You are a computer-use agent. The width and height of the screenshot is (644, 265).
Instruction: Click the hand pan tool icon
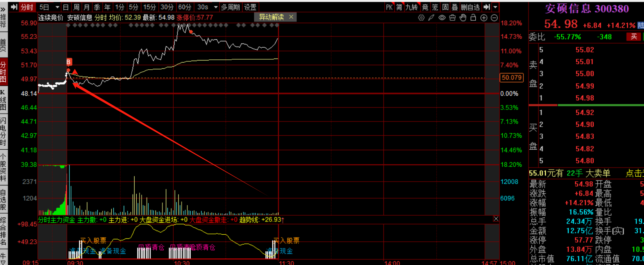tap(463, 17)
